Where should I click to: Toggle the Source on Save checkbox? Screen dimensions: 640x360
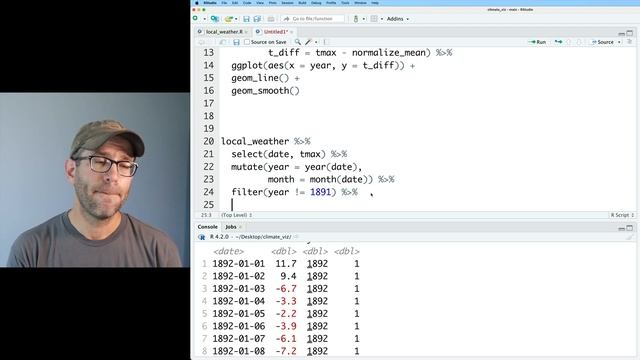(x=247, y=42)
